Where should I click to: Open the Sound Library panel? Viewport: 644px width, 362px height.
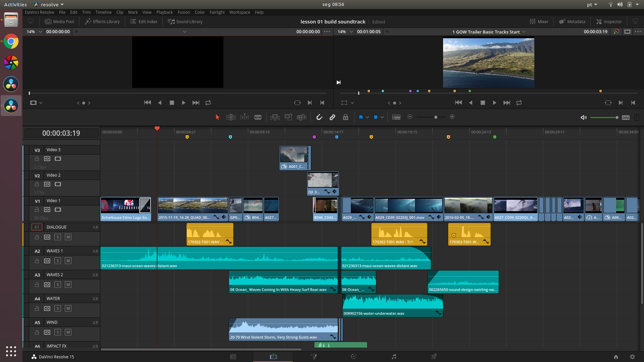[185, 21]
